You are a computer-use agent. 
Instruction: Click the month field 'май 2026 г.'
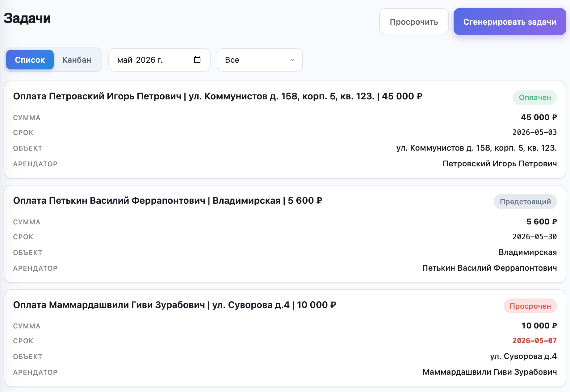point(159,60)
